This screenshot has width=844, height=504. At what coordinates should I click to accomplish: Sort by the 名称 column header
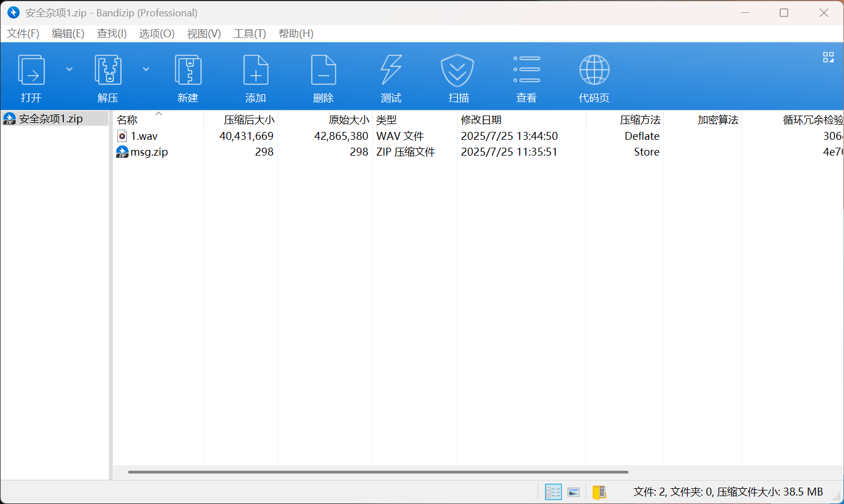tap(158, 120)
